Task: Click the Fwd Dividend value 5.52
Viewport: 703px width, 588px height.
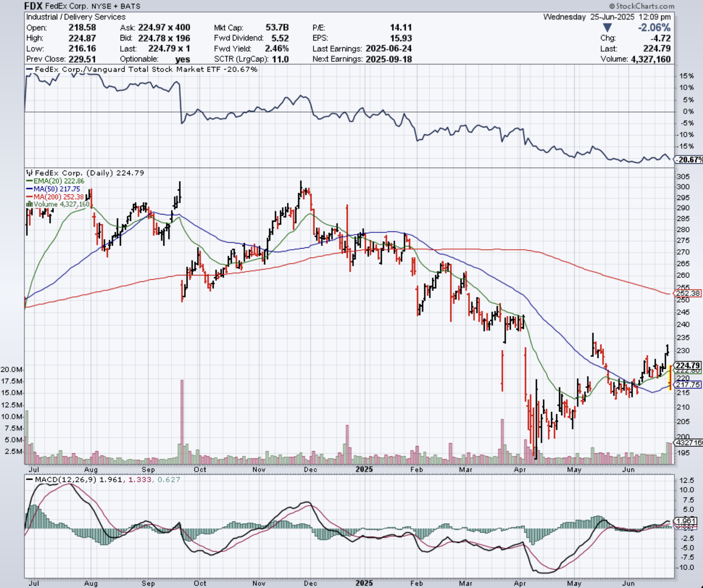Action: 280,38
